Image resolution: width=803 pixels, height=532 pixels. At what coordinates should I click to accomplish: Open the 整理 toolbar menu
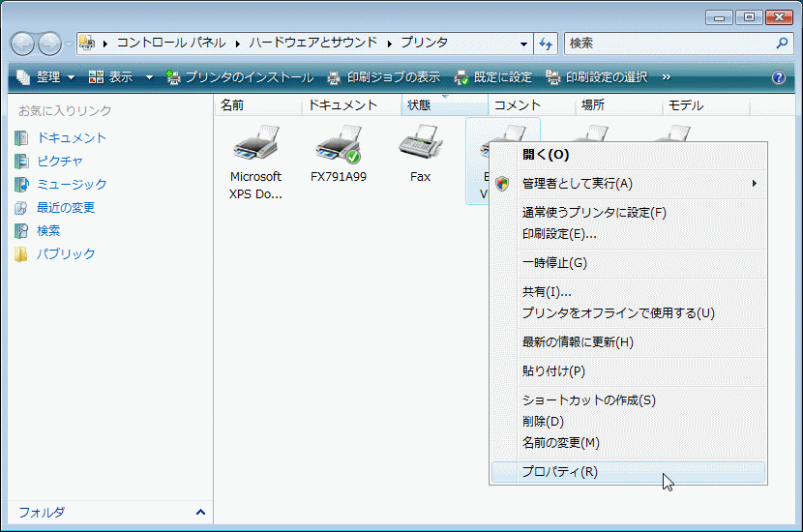point(45,77)
